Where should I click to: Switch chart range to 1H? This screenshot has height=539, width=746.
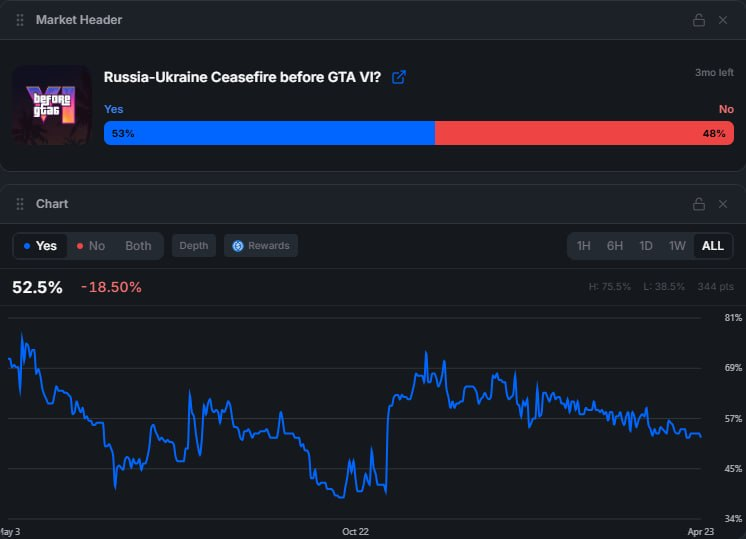point(583,246)
